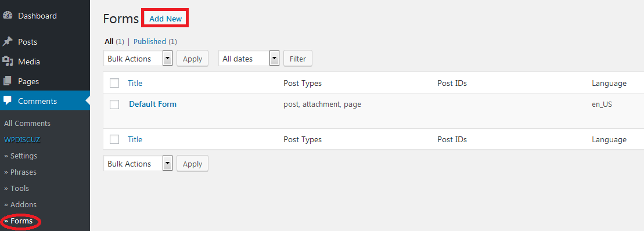Show only Published forms
This screenshot has height=231, width=644.
click(149, 41)
